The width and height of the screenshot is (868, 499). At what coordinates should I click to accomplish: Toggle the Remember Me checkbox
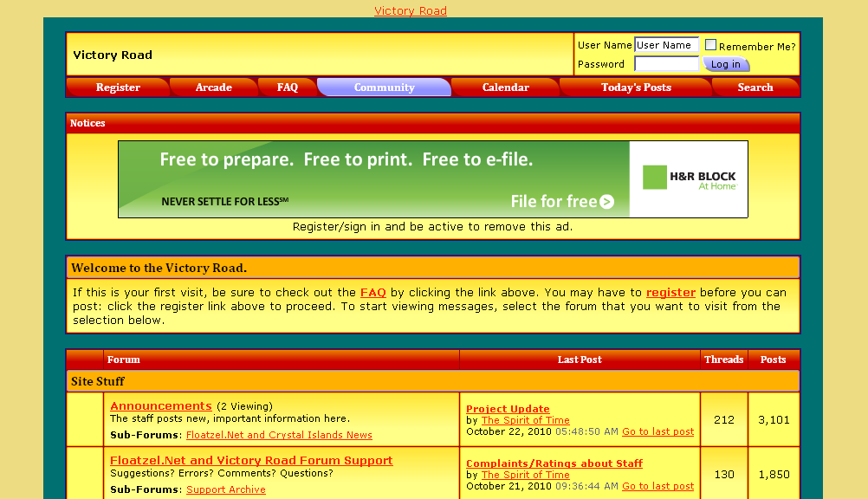[x=710, y=45]
